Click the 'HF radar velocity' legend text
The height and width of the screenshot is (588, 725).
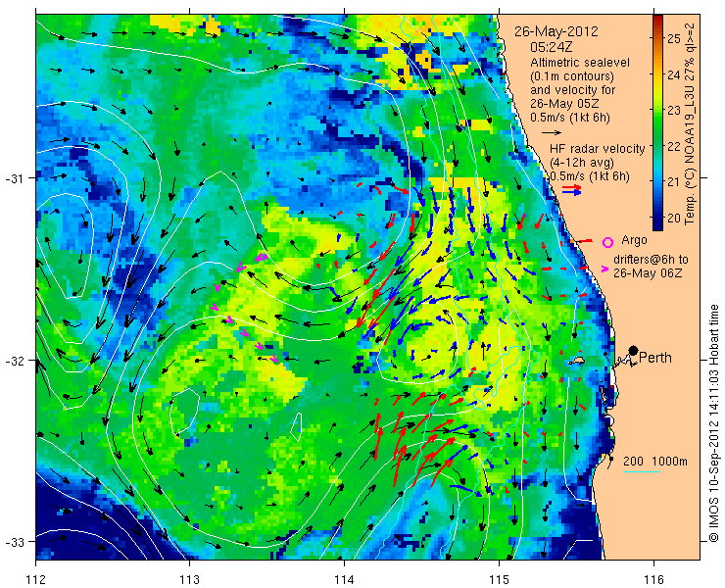pos(597,149)
